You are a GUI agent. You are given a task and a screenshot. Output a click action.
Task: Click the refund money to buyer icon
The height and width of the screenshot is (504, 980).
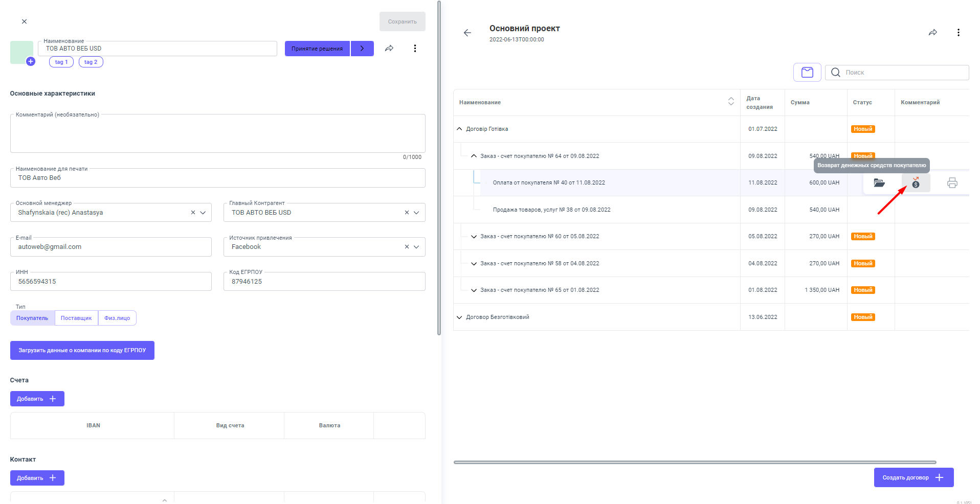pos(916,183)
